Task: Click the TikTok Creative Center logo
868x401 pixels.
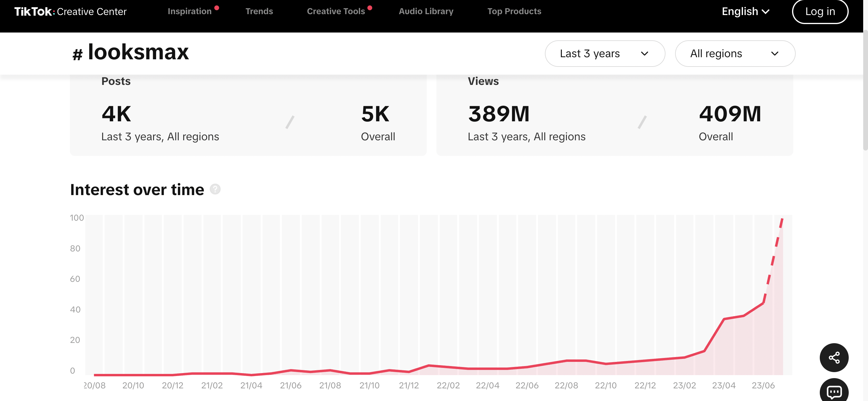Action: pos(71,11)
